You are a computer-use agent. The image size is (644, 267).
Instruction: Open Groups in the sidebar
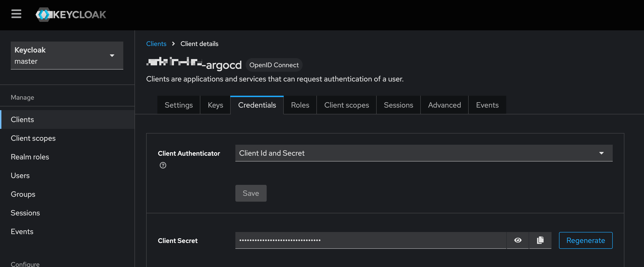click(23, 194)
